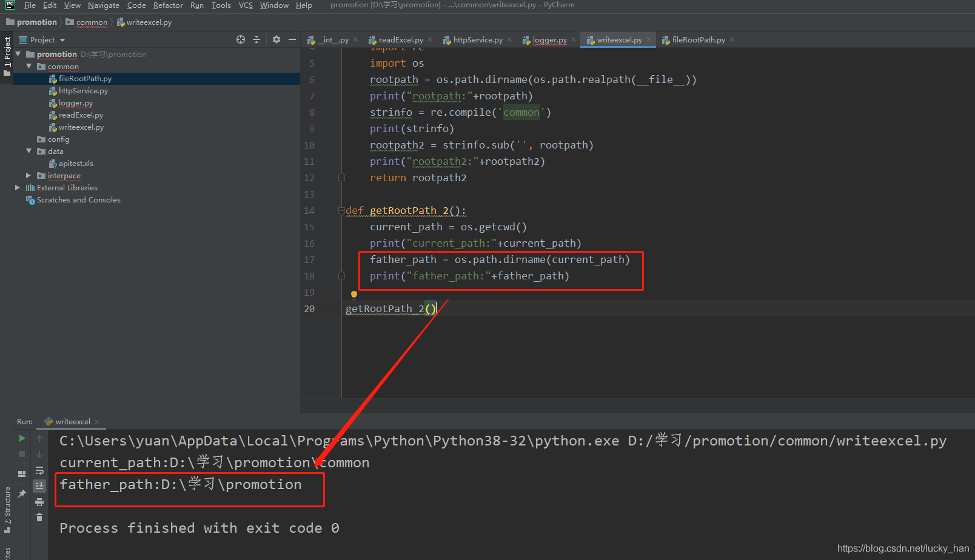The image size is (975, 560).
Task: Toggle the Z: Structure side tool window
Action: (7, 510)
